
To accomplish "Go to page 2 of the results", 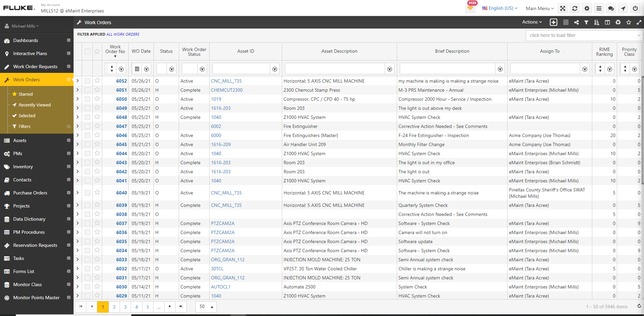I will tap(114, 307).
